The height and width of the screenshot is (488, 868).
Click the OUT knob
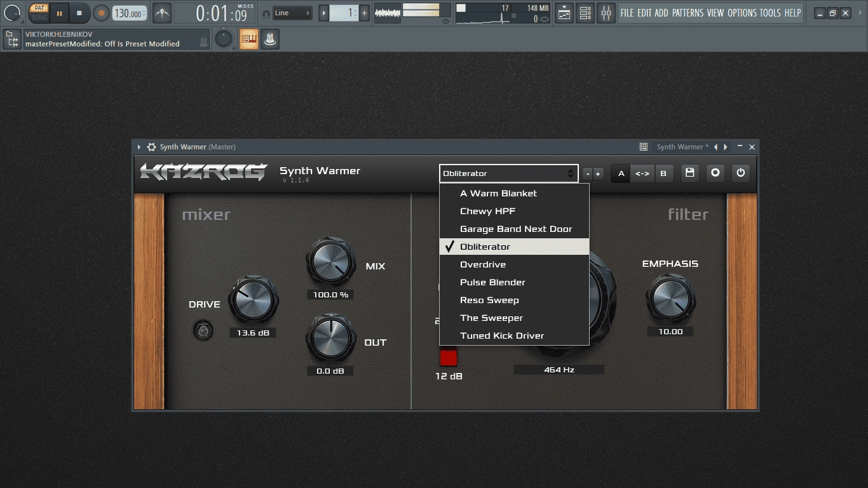(x=330, y=337)
